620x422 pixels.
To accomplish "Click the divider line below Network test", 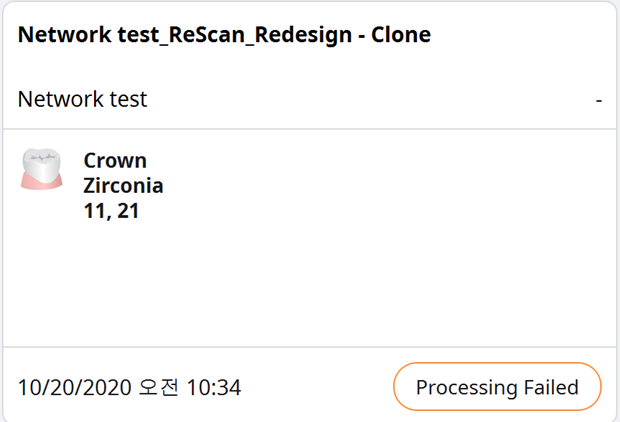I will coord(310,129).
